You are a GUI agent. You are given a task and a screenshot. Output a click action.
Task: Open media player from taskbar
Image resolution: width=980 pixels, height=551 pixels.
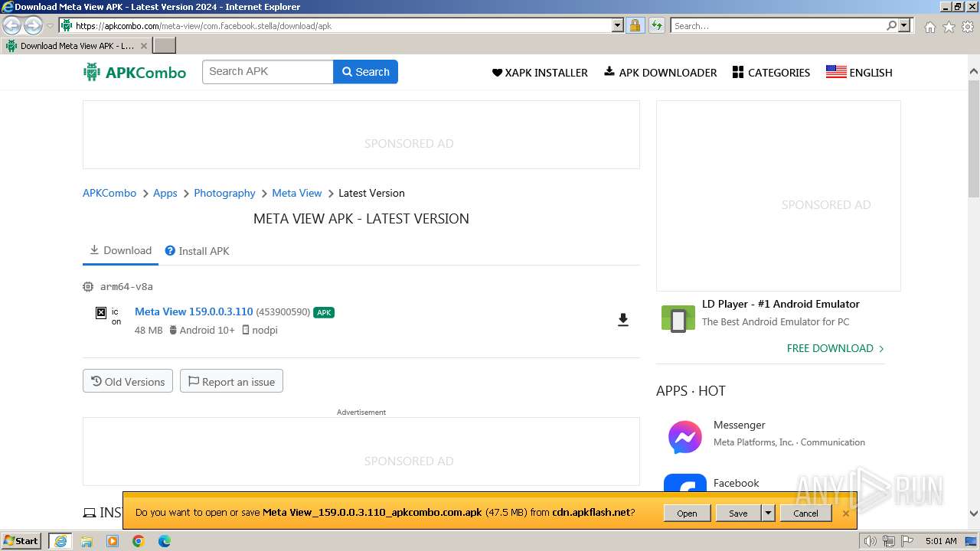tap(113, 541)
